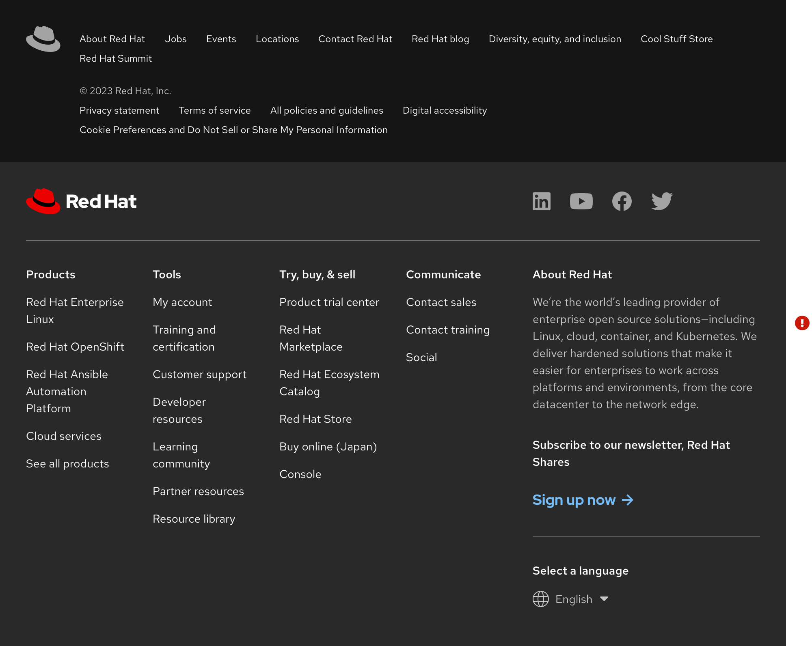Click the Red Hat fedora icon at top
812x646 pixels.
43,39
